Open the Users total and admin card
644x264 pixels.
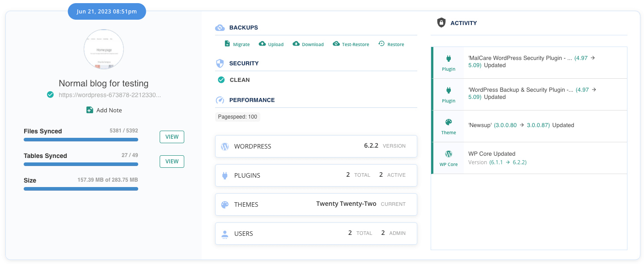(x=316, y=234)
